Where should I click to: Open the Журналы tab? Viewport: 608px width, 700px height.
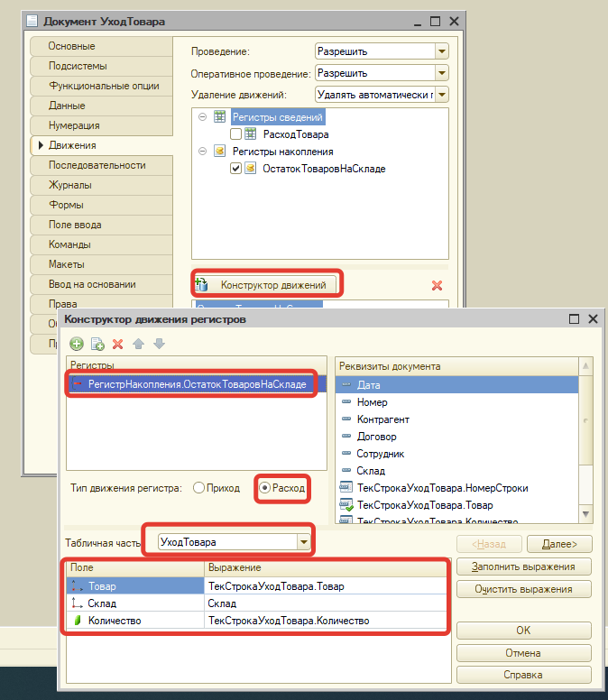[x=101, y=185]
